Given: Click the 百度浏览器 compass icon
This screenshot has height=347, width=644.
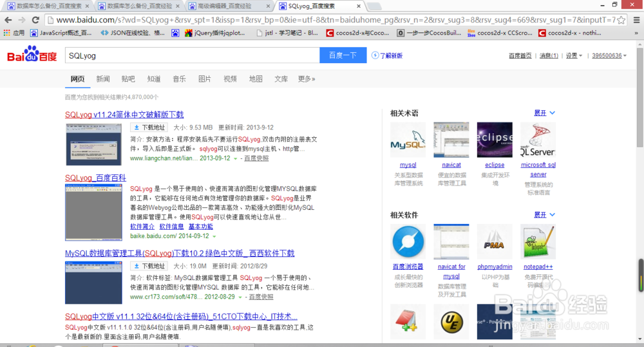Looking at the screenshot, I should [x=408, y=241].
